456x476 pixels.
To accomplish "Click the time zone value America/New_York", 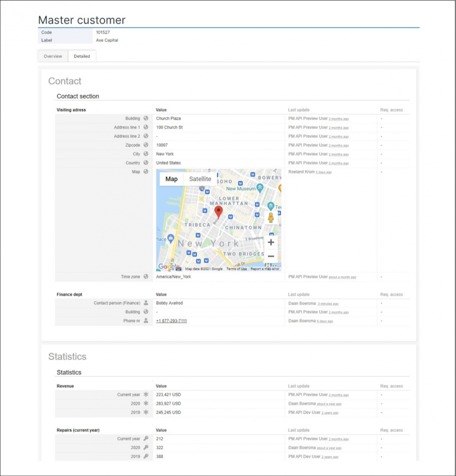I will [x=174, y=277].
